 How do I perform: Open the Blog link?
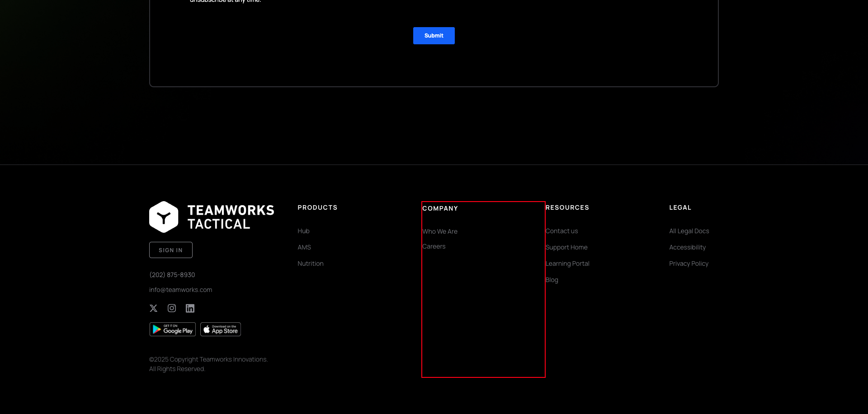tap(552, 280)
